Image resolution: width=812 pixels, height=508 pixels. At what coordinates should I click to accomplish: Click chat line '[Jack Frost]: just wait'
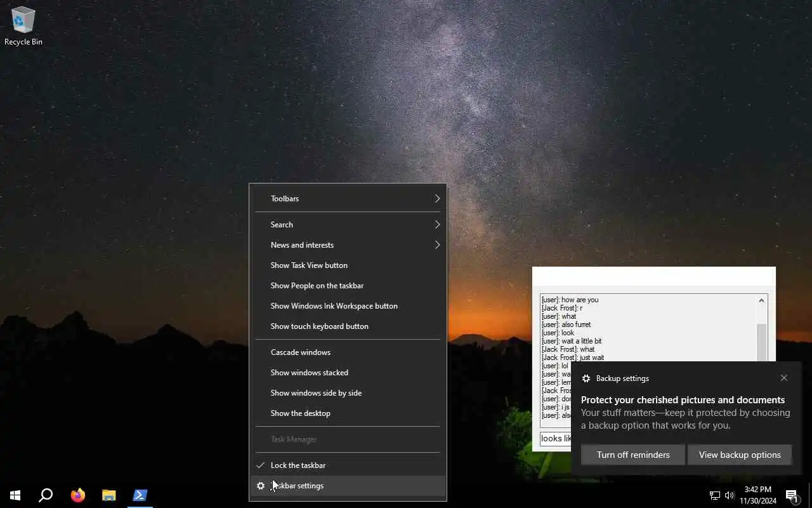tap(573, 358)
